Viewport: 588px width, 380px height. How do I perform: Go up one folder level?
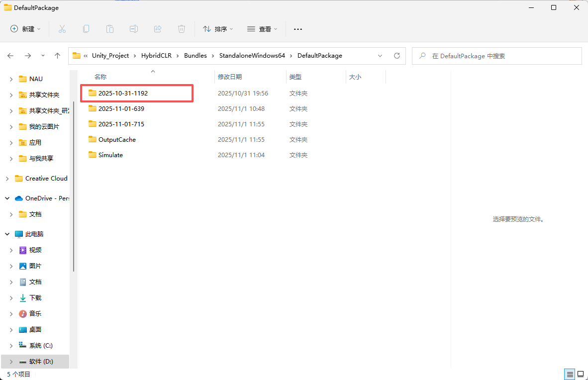click(x=57, y=56)
